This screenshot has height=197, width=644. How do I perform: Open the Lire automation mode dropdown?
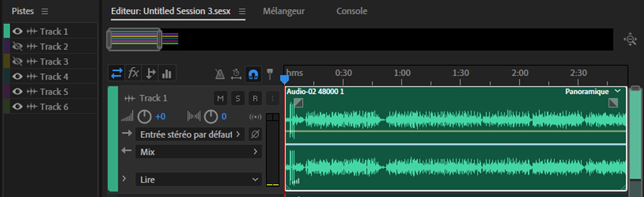tap(199, 179)
